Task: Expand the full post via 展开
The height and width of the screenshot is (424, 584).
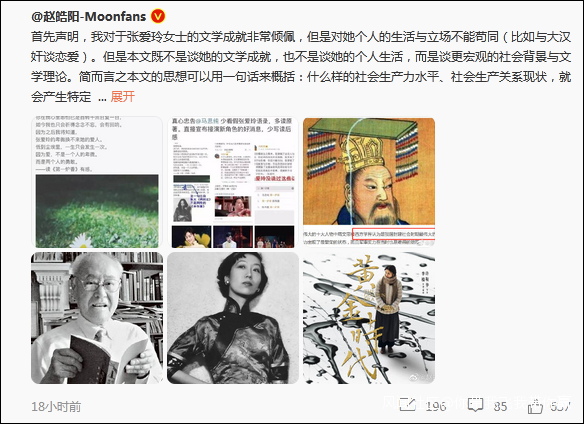Action: click(123, 96)
